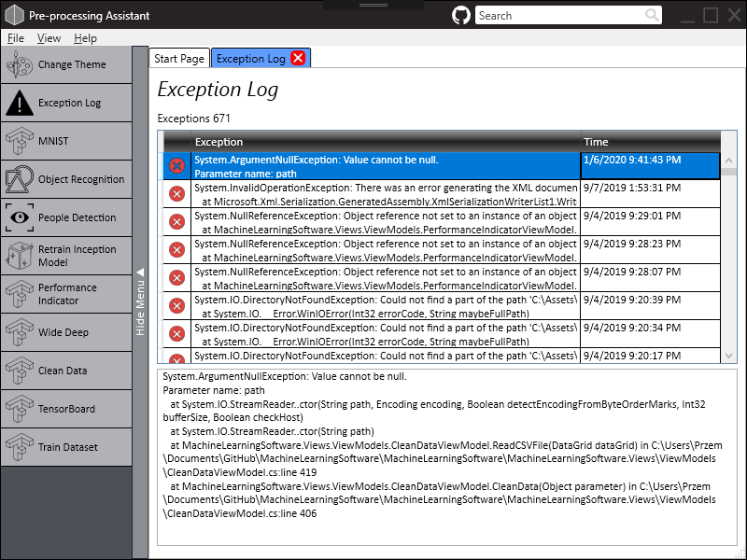Click the Retrain Inception Model cube icon
Image resolution: width=747 pixels, height=560 pixels.
coord(20,256)
